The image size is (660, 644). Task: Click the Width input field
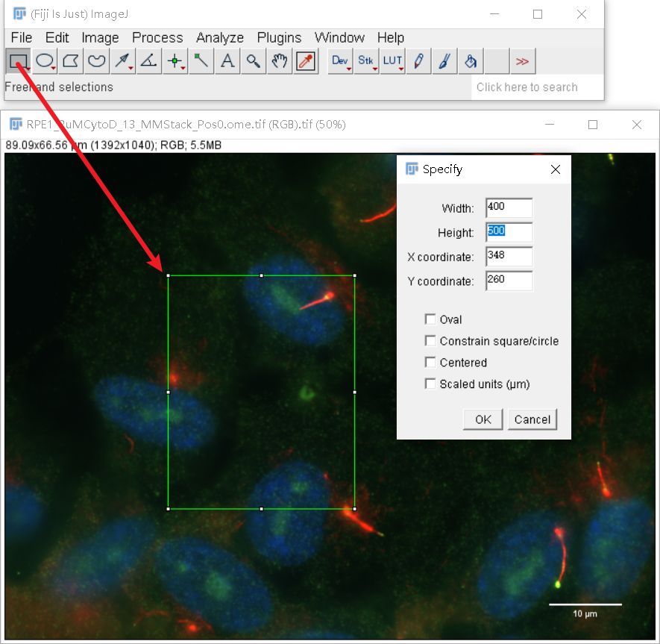[x=509, y=207]
